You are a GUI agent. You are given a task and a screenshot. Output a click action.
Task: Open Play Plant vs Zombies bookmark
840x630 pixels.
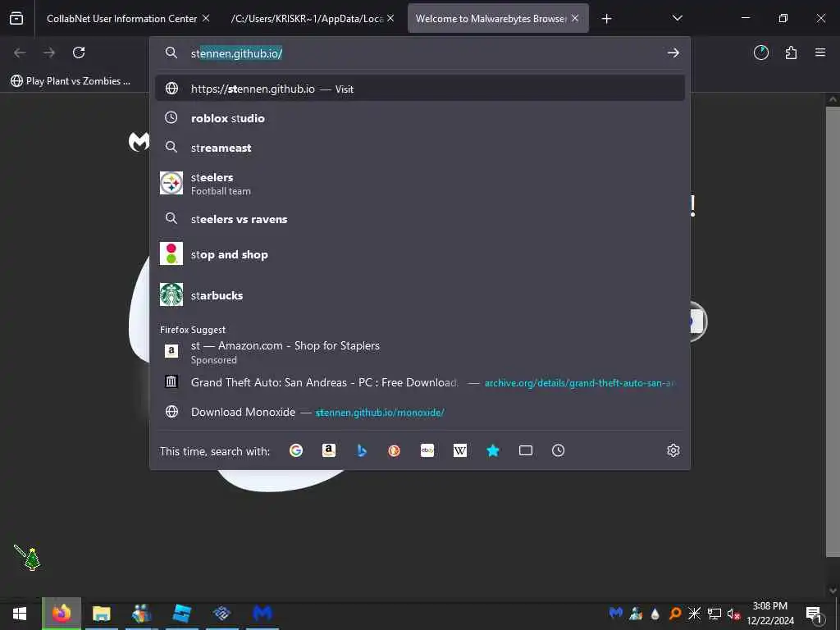click(x=71, y=81)
